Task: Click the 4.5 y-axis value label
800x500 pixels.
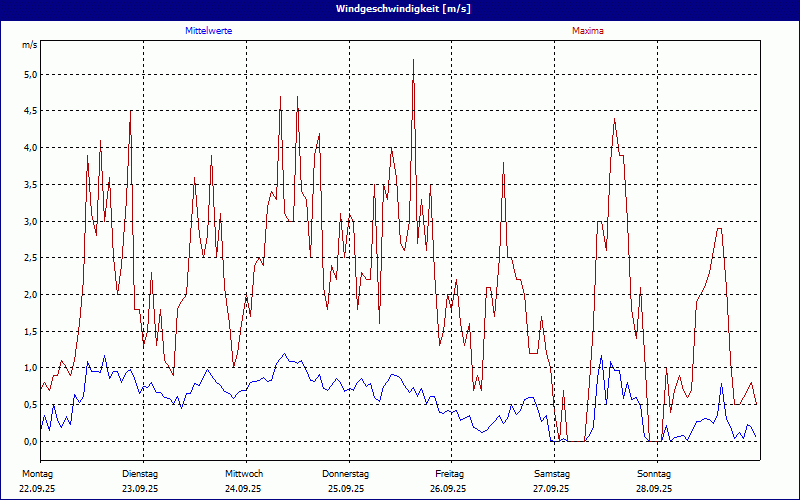Action: [x=30, y=111]
